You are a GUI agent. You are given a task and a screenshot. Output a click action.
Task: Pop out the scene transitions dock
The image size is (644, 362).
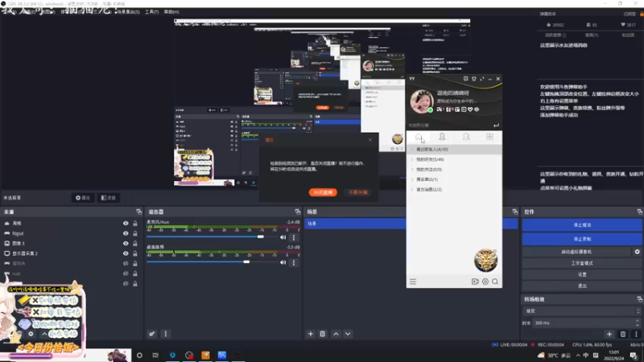[x=639, y=299]
